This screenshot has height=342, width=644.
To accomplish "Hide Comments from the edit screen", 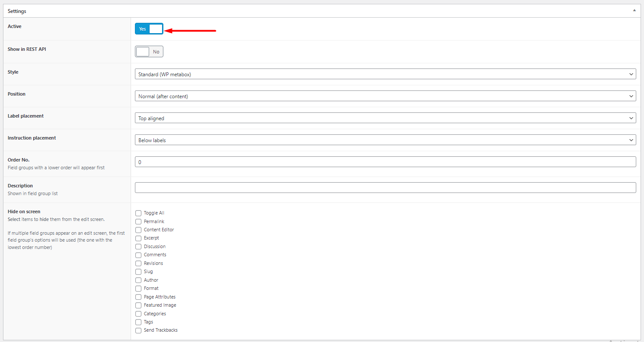I will [x=138, y=255].
